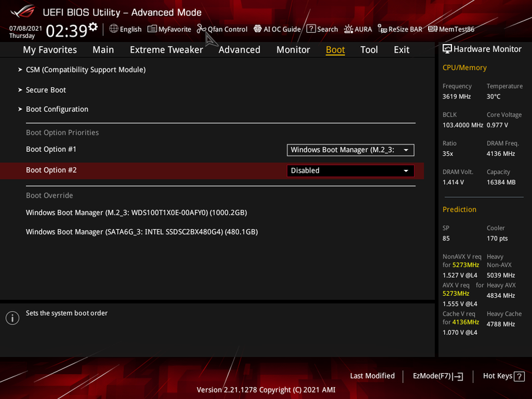This screenshot has width=532, height=399.
Task: Select the Boot Option #2 row label
Action: pos(51,170)
